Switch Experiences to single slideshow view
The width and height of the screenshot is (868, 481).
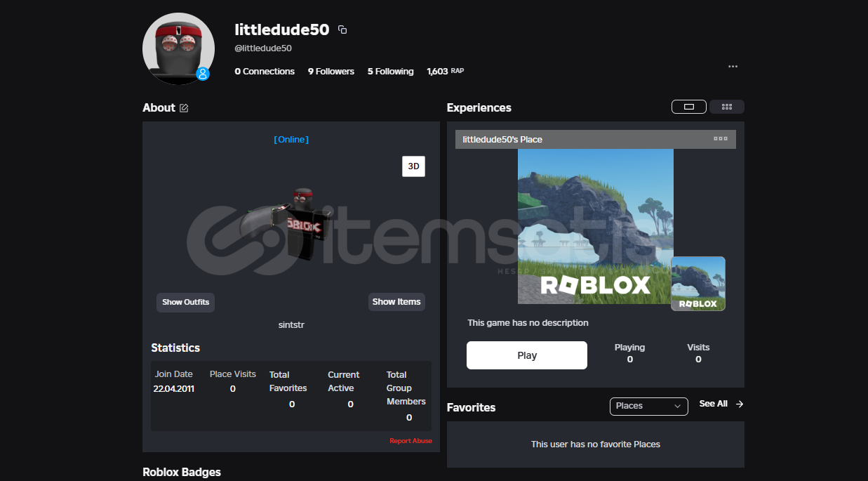click(x=689, y=107)
